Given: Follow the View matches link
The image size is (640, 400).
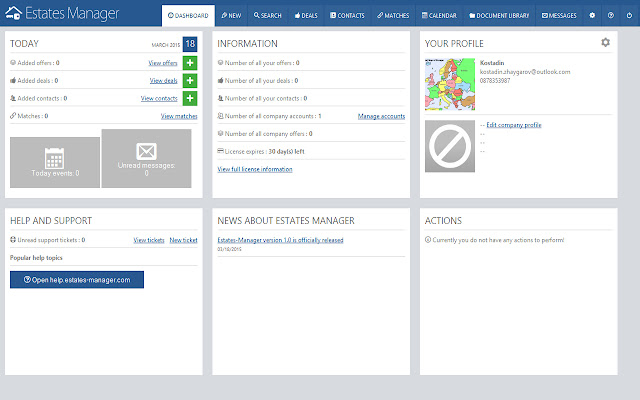Looking at the screenshot, I should coord(178,117).
